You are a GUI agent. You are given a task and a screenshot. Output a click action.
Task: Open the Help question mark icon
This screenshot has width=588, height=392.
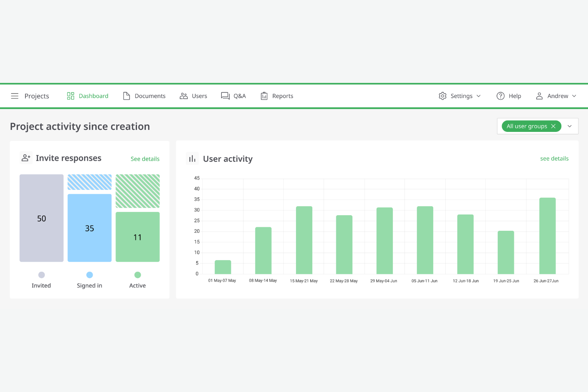coord(500,96)
